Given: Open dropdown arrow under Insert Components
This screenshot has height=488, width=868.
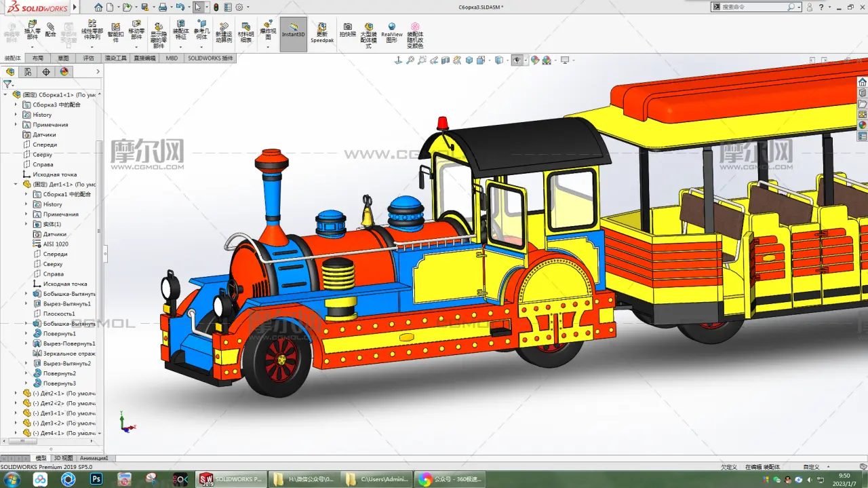Looking at the screenshot, I should click(32, 47).
